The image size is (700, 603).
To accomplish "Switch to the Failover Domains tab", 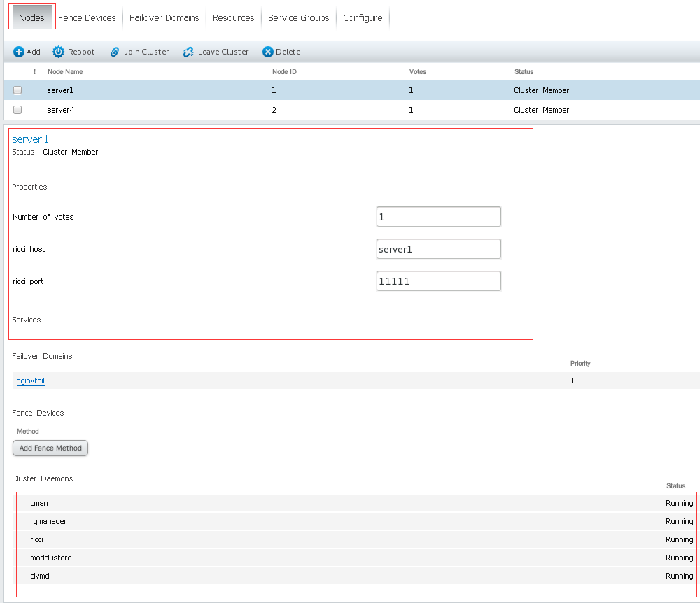I will point(164,18).
